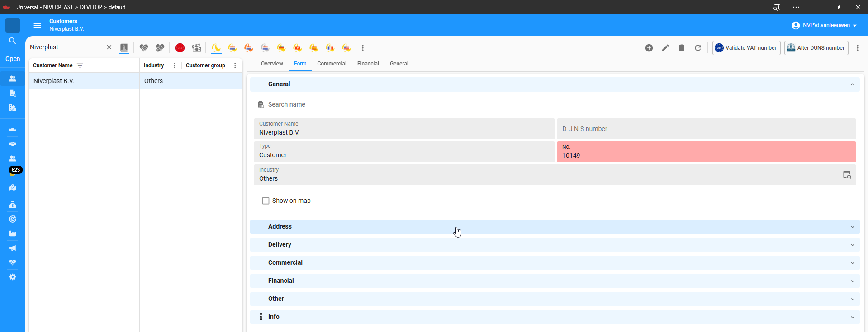Select the Spanish flag filter icon
This screenshot has width=868, height=332.
314,48
